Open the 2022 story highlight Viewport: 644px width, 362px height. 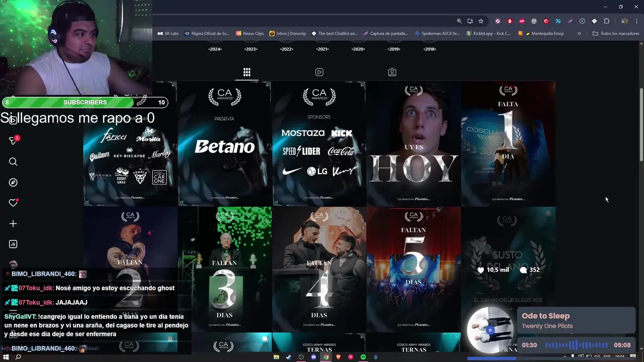287,49
